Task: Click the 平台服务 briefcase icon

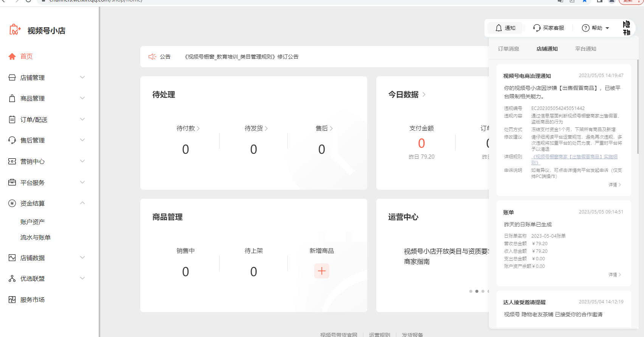Action: [12, 182]
